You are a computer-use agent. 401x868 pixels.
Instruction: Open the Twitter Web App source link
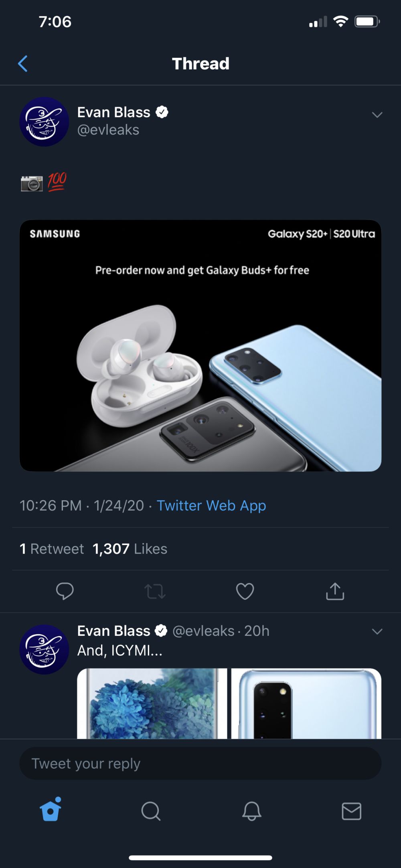click(x=212, y=506)
